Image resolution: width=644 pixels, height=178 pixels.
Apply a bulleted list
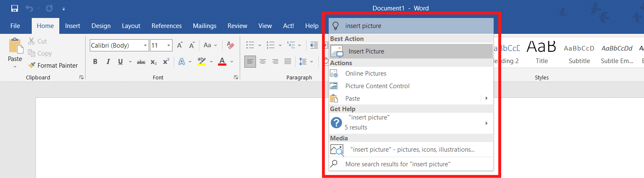(x=250, y=45)
